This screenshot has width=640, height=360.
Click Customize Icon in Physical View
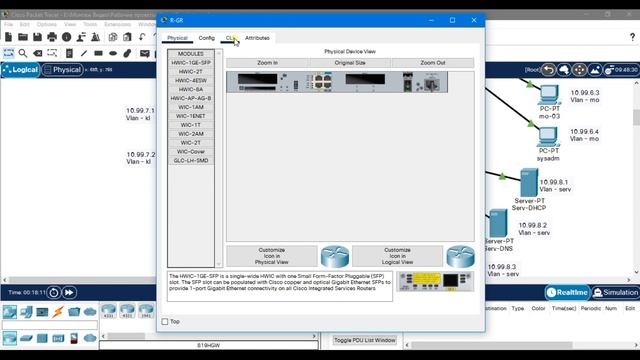[271, 256]
